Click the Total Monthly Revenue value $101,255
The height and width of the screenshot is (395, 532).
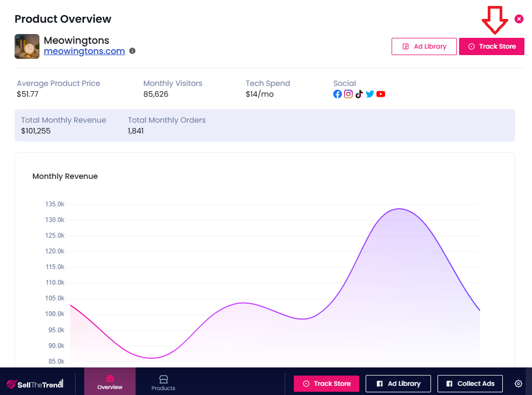(x=36, y=131)
